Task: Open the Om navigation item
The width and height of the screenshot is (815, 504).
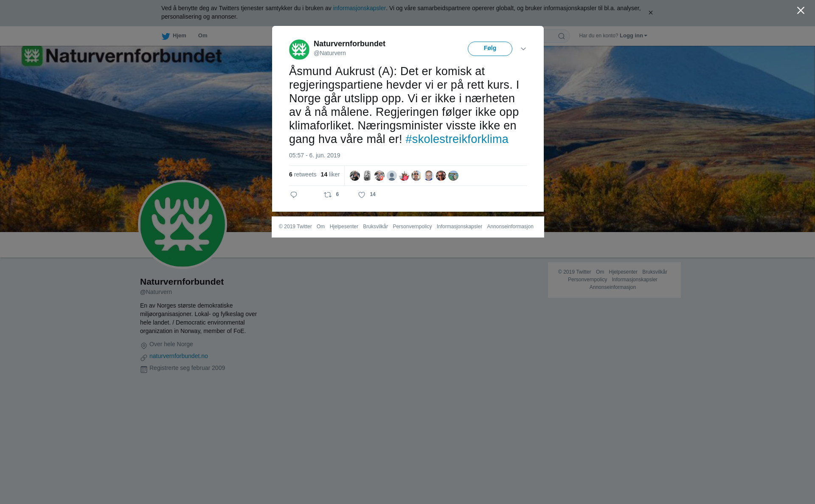Action: point(202,36)
